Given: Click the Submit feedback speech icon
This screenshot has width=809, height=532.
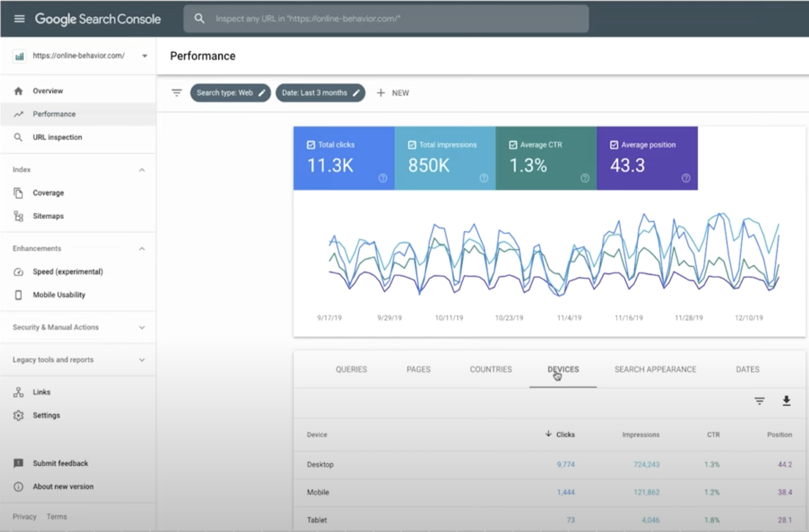Looking at the screenshot, I should pyautogui.click(x=18, y=464).
